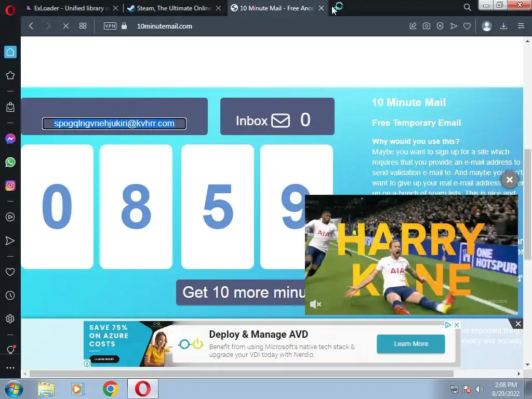The image size is (532, 399).
Task: Open WhatsApp in the sidebar
Action: pos(10,162)
